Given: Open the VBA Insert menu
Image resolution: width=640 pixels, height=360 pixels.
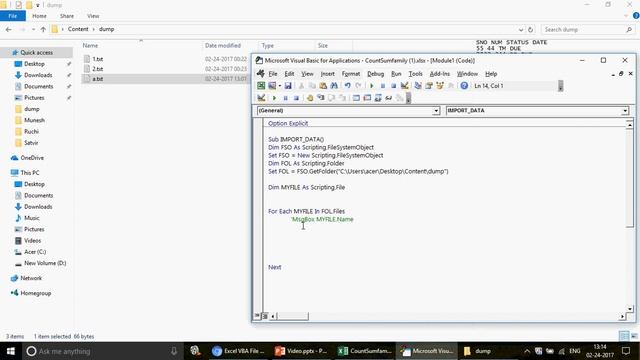Looking at the screenshot, I should point(327,74).
